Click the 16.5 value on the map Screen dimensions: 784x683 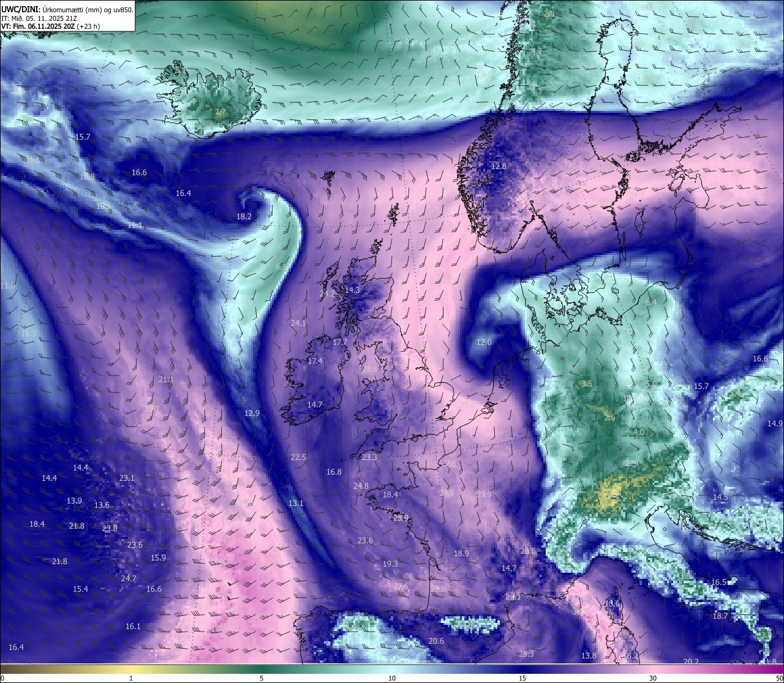pos(718,582)
